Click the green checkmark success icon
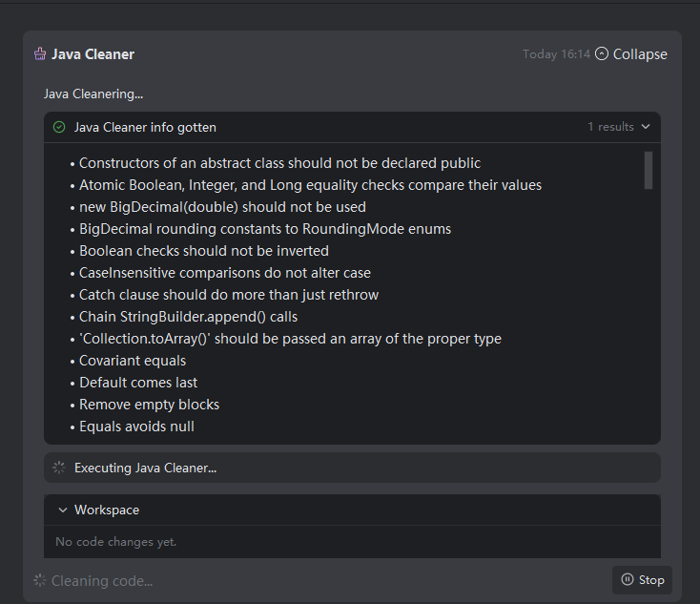This screenshot has width=700, height=604. tap(59, 127)
